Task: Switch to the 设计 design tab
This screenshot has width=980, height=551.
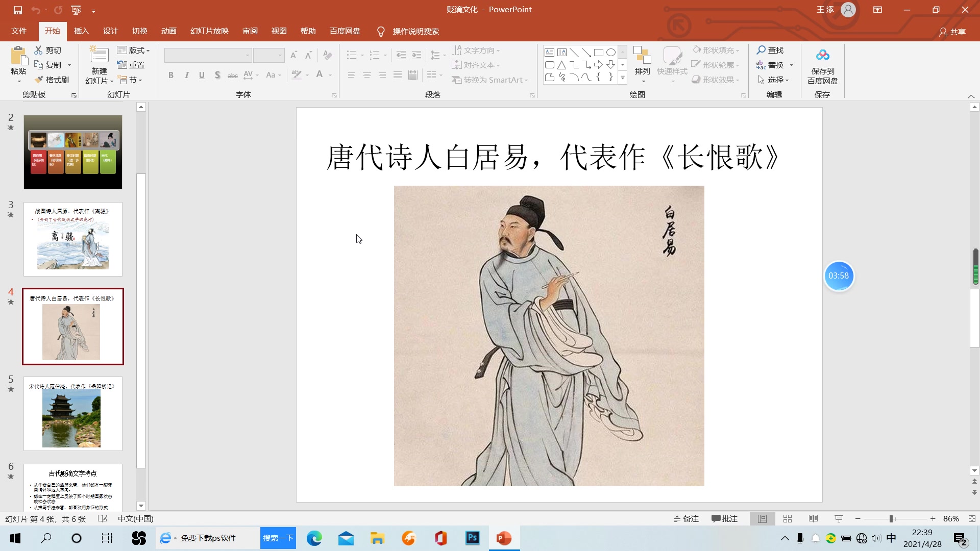Action: [111, 31]
